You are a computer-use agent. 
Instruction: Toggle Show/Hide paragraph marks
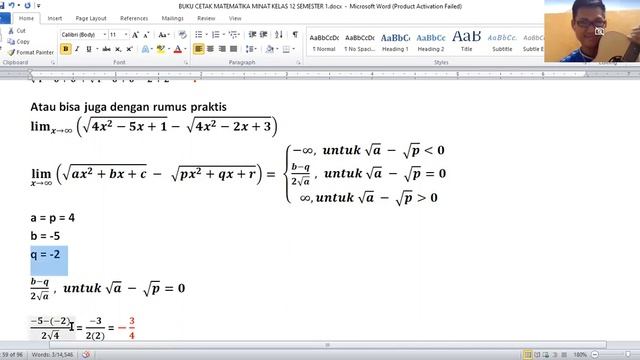click(x=295, y=35)
